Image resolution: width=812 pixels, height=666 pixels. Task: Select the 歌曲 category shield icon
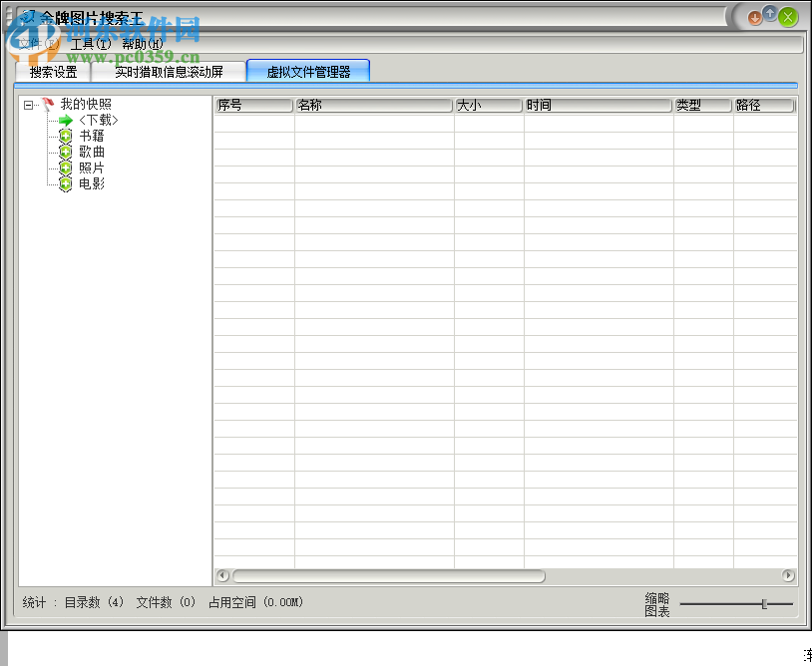pos(65,151)
